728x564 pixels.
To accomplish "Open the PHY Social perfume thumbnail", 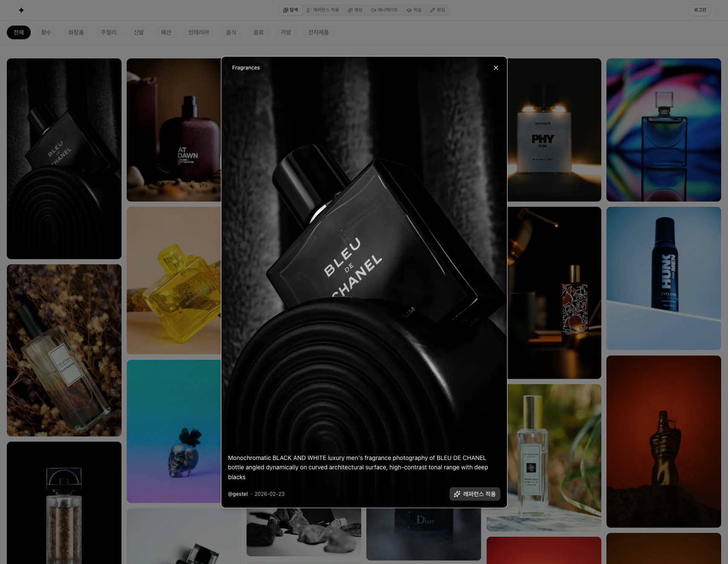I will pos(554,130).
